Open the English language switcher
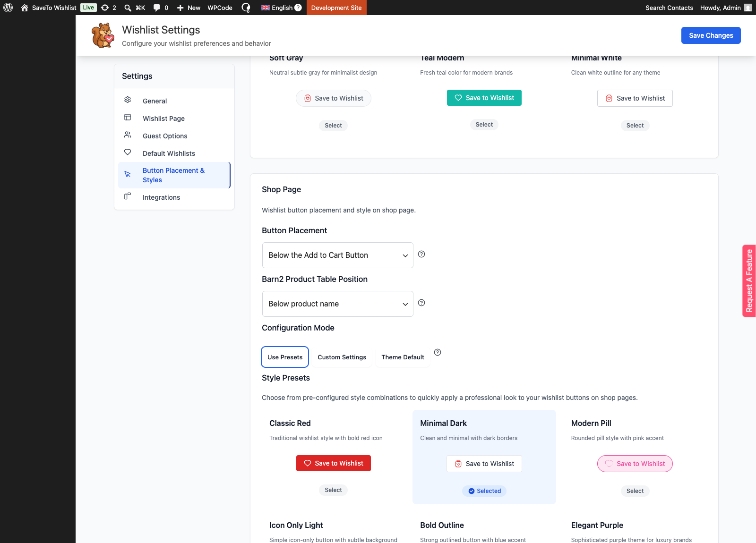The width and height of the screenshot is (756, 543). [x=282, y=8]
